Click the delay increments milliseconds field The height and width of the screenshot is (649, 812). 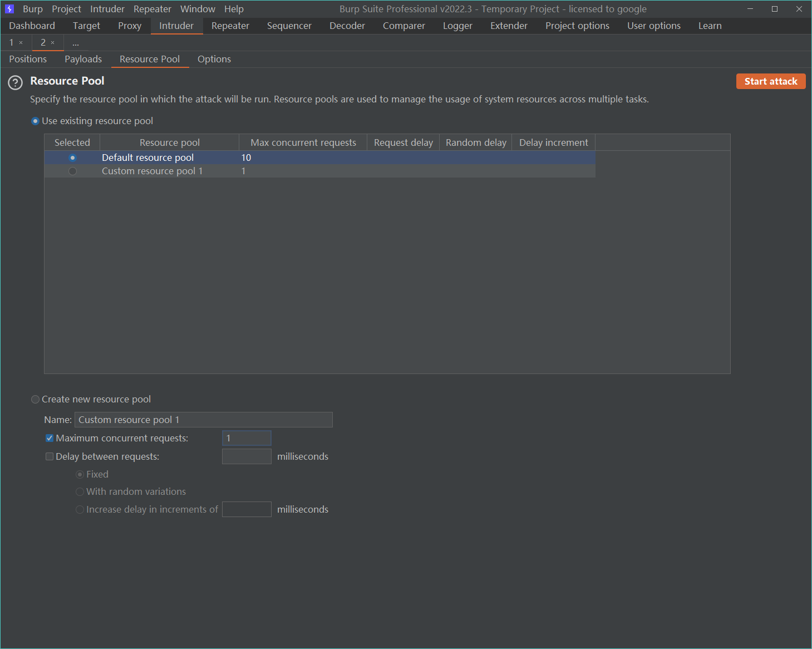tap(247, 509)
